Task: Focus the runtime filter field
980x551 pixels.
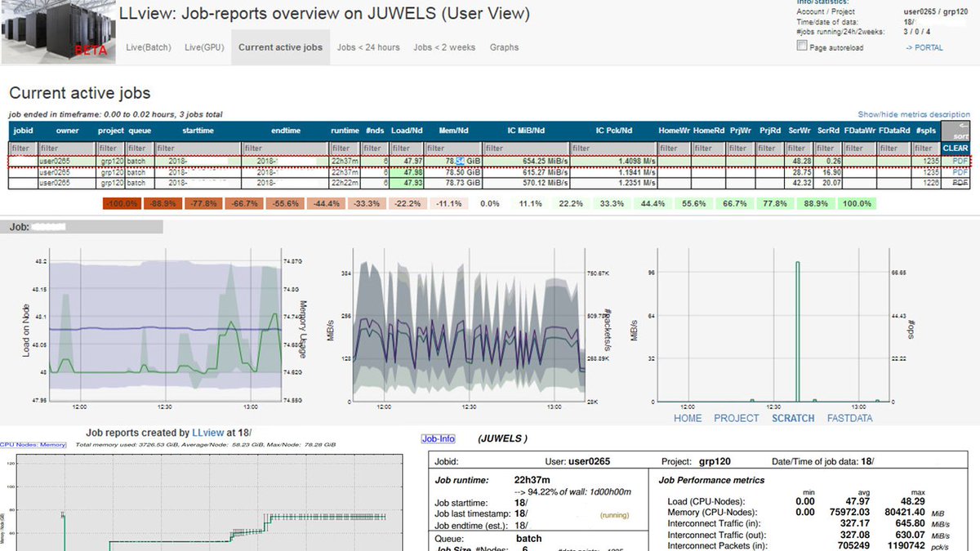Action: 345,149
